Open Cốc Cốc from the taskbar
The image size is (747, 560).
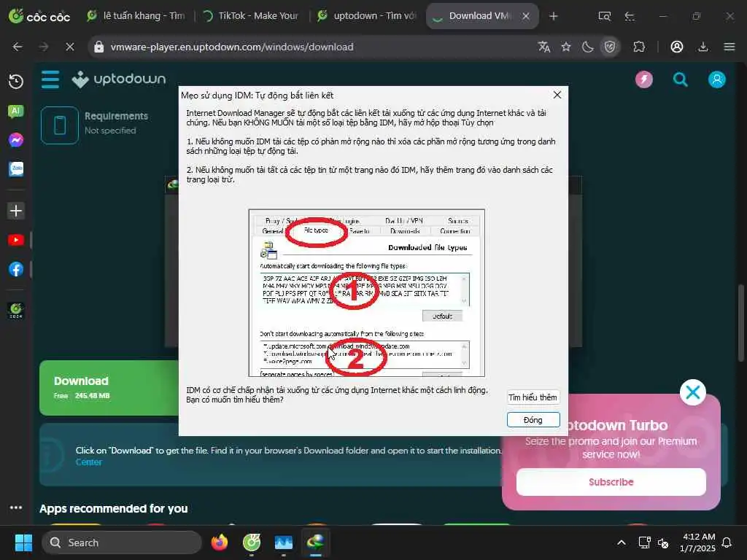[252, 542]
